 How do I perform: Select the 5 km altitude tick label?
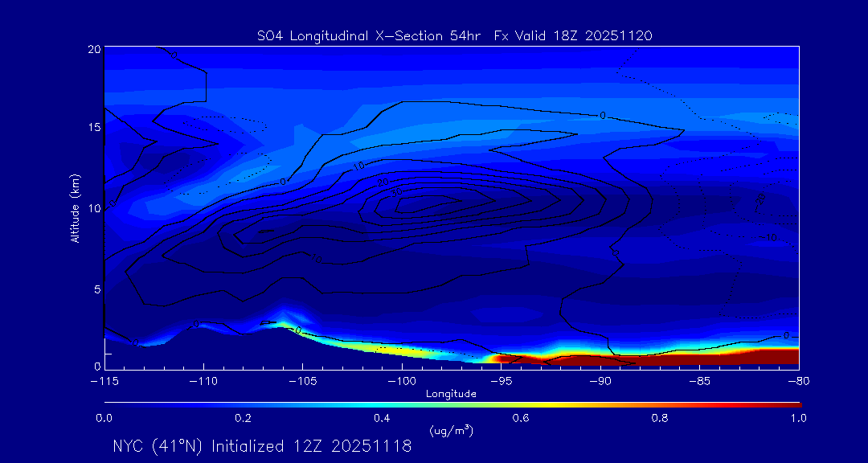[96, 288]
